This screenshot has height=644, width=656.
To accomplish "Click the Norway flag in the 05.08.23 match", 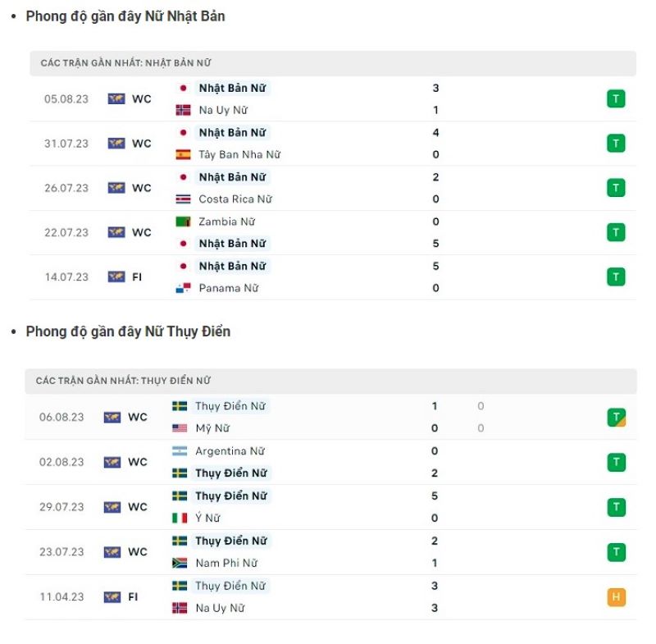I will point(183,110).
